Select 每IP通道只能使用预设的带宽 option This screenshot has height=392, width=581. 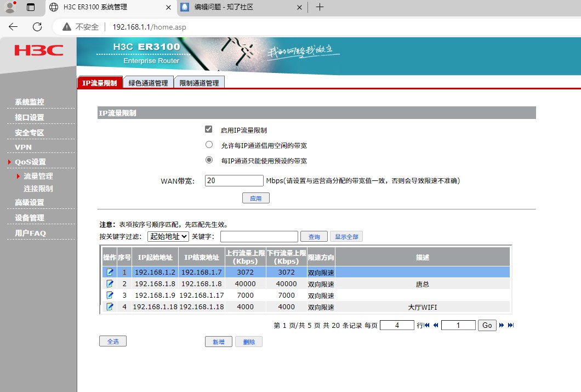209,160
